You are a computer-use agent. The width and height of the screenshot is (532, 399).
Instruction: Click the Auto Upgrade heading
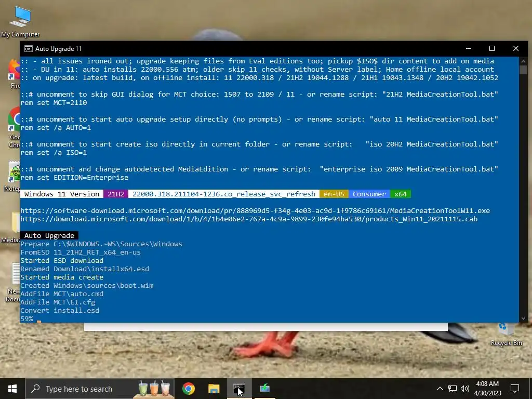tap(49, 235)
